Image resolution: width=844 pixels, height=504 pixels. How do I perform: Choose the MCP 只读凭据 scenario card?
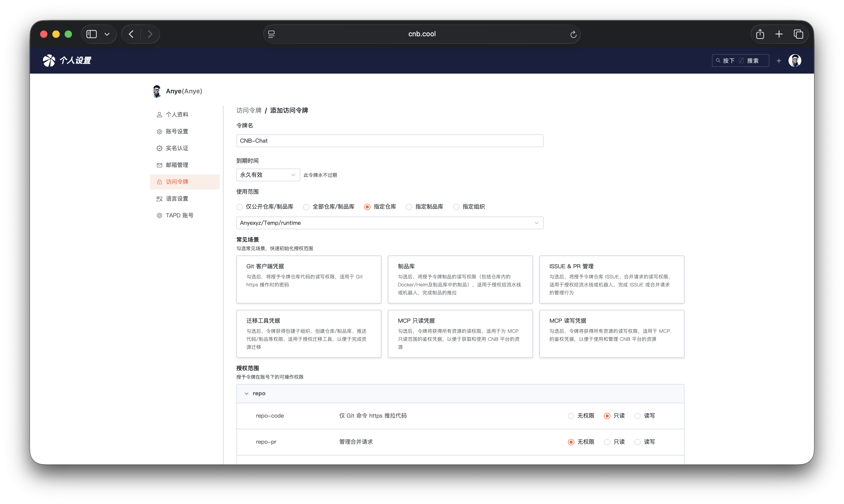[460, 334]
